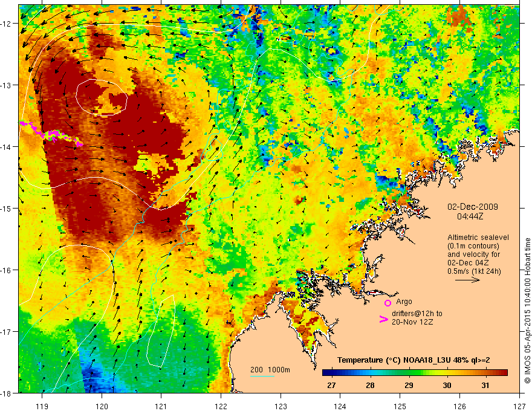Image resolution: width=532 pixels, height=411 pixels.
Task: Click the date text 02-Dec-2009
Action: pyautogui.click(x=472, y=207)
